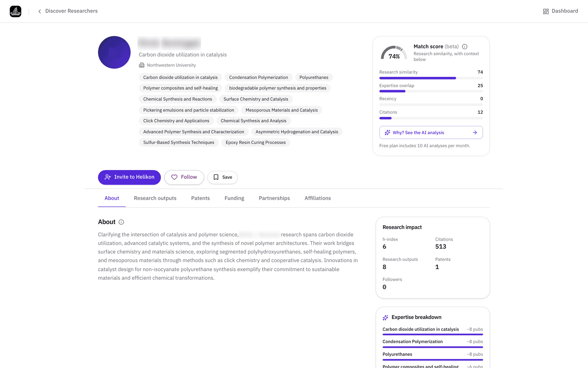
Task: Switch to the Research outputs tab
Action: [x=155, y=198]
